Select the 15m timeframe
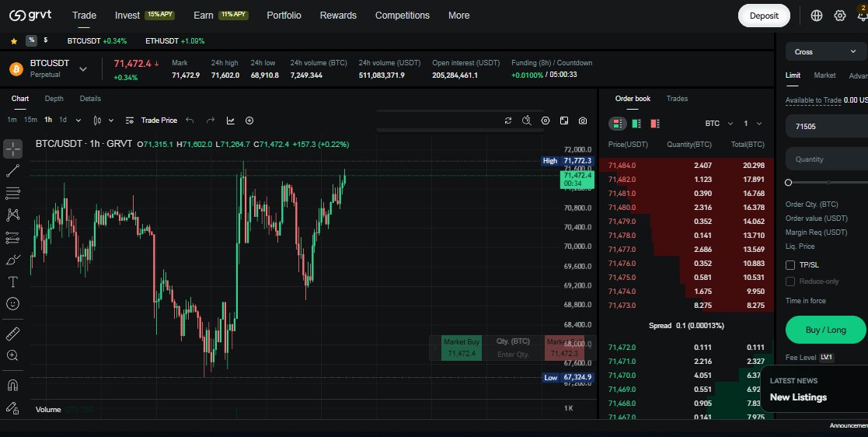 click(x=30, y=121)
